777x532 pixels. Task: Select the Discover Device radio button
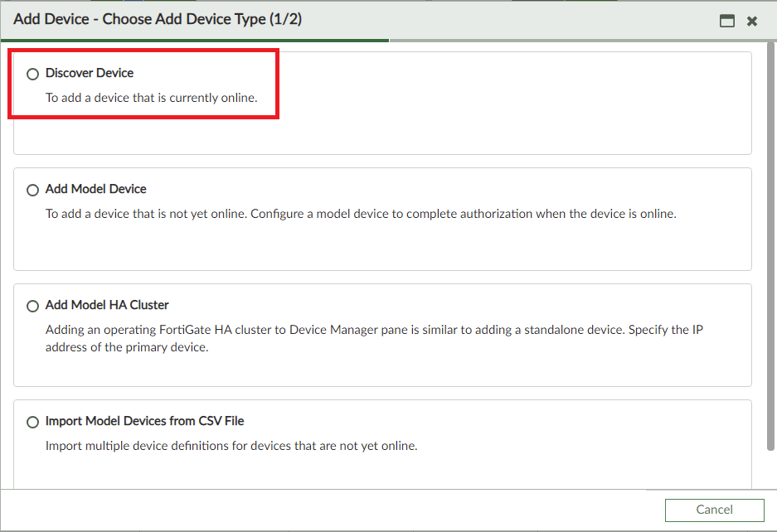coord(32,74)
